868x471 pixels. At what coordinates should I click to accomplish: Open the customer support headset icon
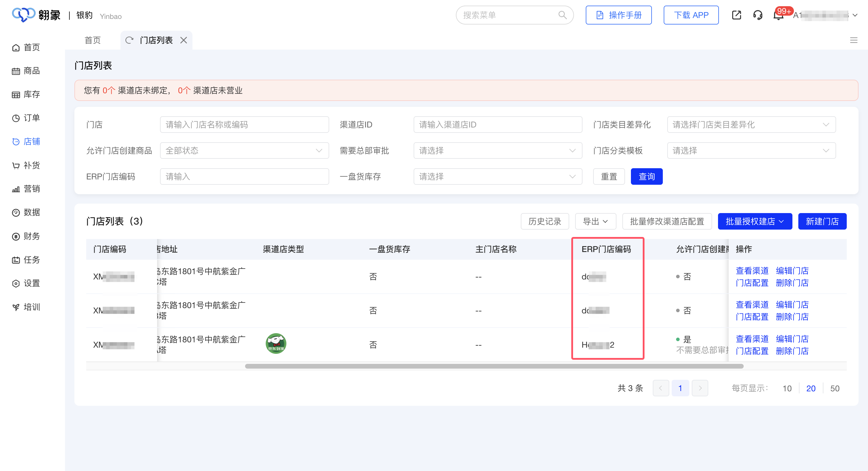758,15
